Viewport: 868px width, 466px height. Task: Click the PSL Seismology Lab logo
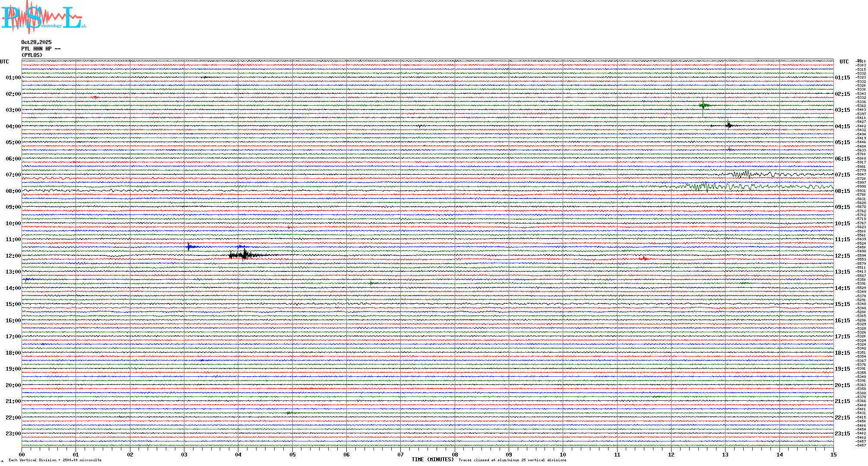43,16
